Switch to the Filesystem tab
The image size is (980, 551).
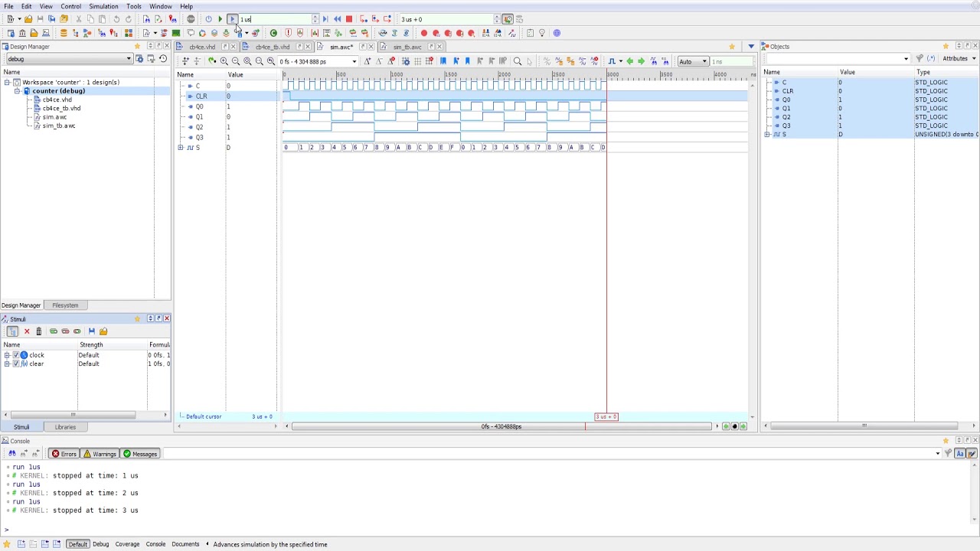[x=65, y=305]
